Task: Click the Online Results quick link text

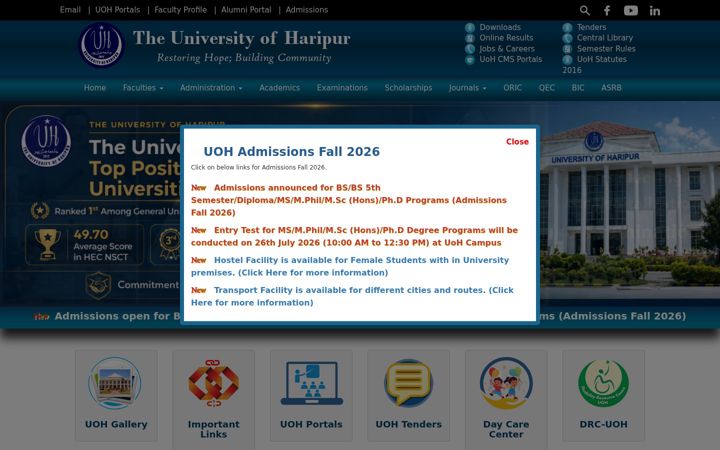Action: (506, 38)
